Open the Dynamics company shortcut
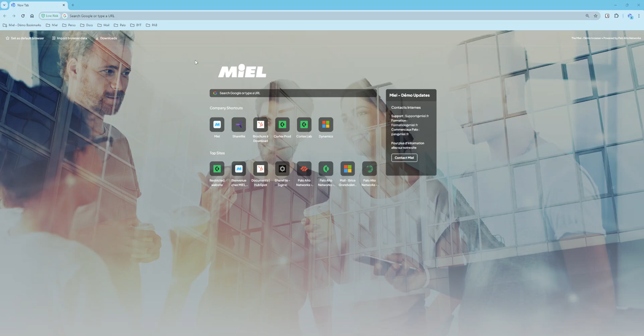The height and width of the screenshot is (336, 644). [325, 125]
